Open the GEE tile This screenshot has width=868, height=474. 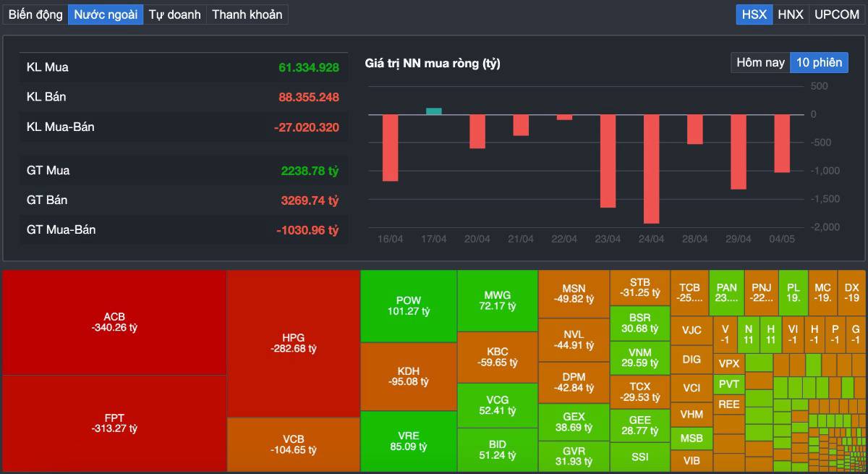click(x=639, y=425)
